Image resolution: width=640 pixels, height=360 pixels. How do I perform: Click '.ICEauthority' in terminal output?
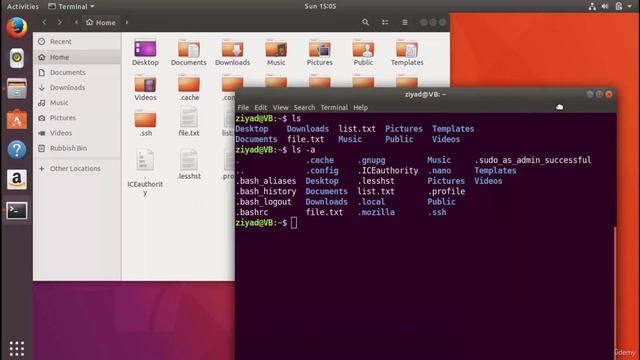tap(388, 170)
